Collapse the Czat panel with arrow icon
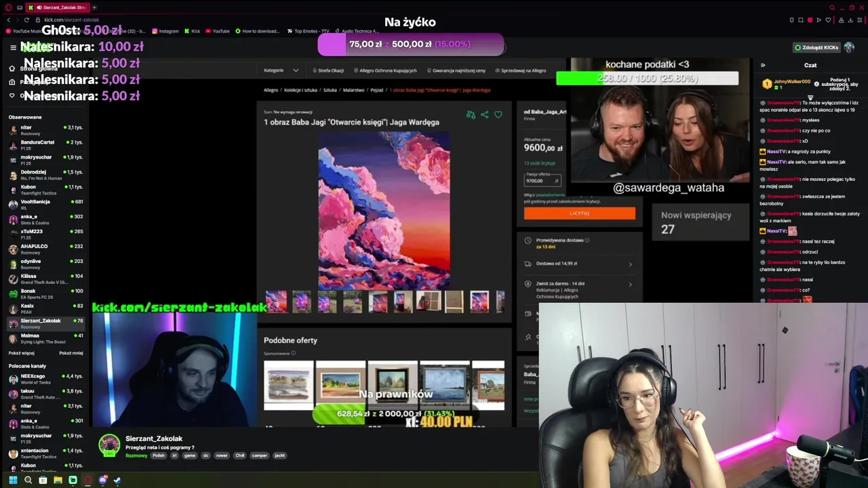 [763, 66]
